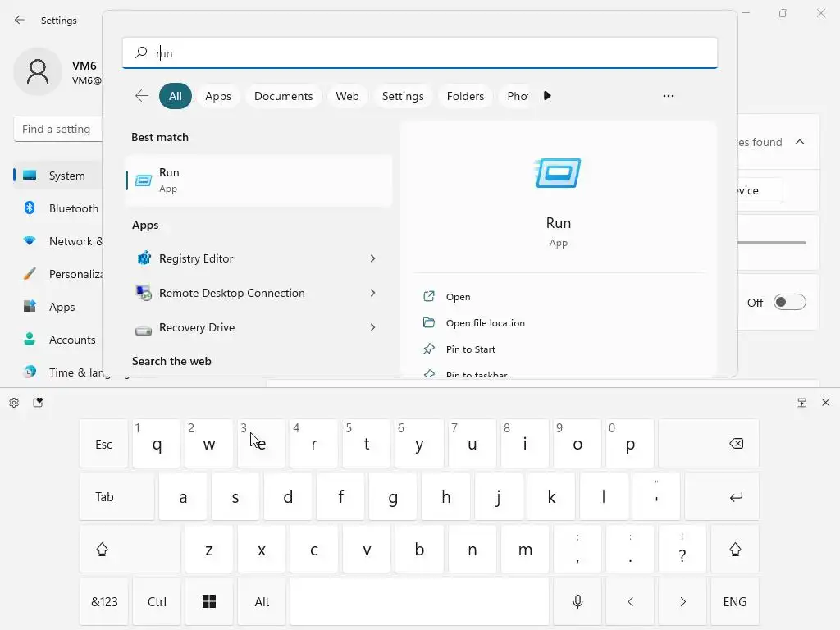Open touch keyboard settings gear
Viewport: 840px width, 630px height.
tap(14, 403)
